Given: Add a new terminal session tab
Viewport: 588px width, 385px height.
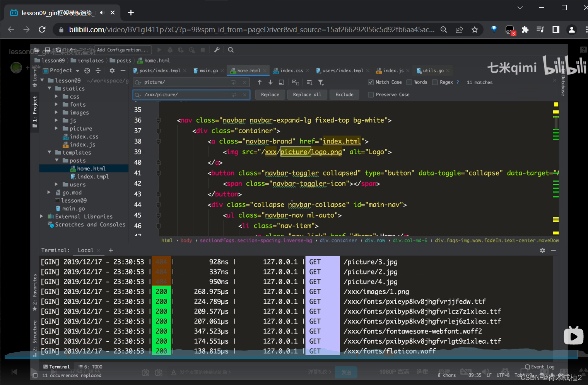Looking at the screenshot, I should pos(111,250).
